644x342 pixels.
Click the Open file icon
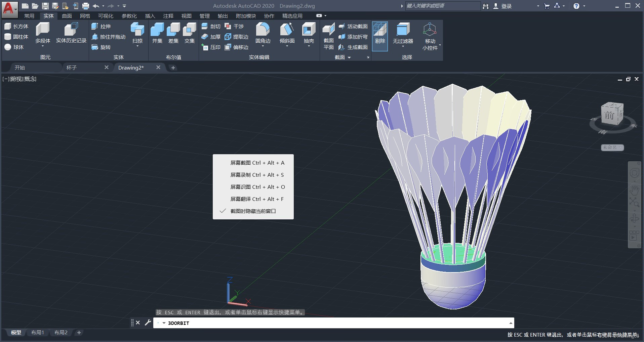point(35,6)
